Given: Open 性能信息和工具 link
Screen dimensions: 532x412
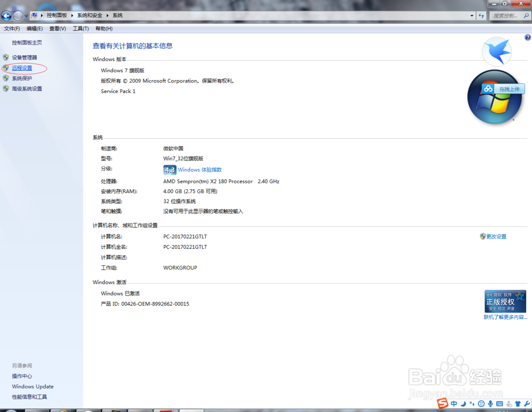Looking at the screenshot, I should (29, 397).
